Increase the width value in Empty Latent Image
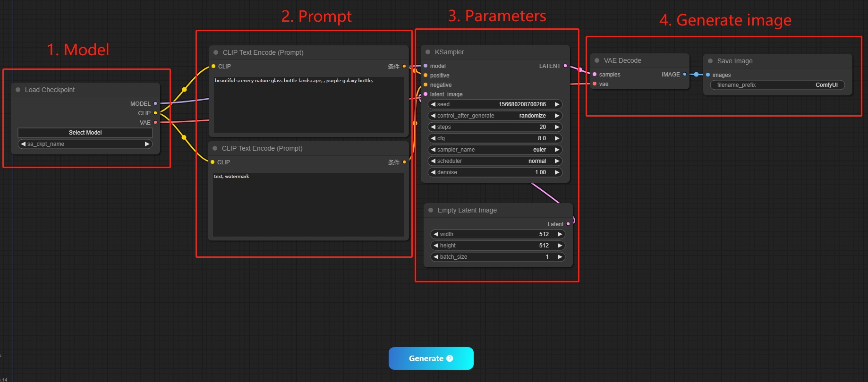This screenshot has width=868, height=382. 560,234
